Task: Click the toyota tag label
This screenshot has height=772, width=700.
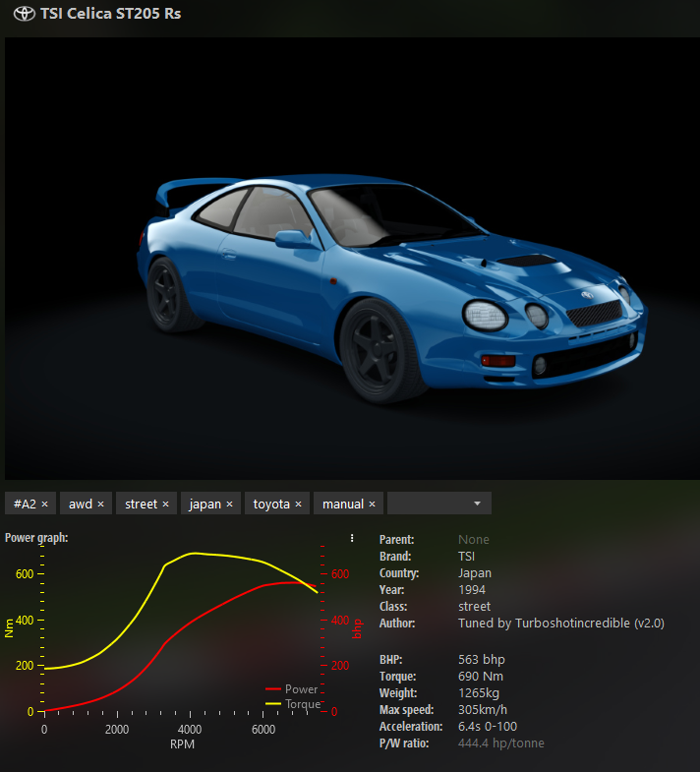Action: tap(271, 505)
